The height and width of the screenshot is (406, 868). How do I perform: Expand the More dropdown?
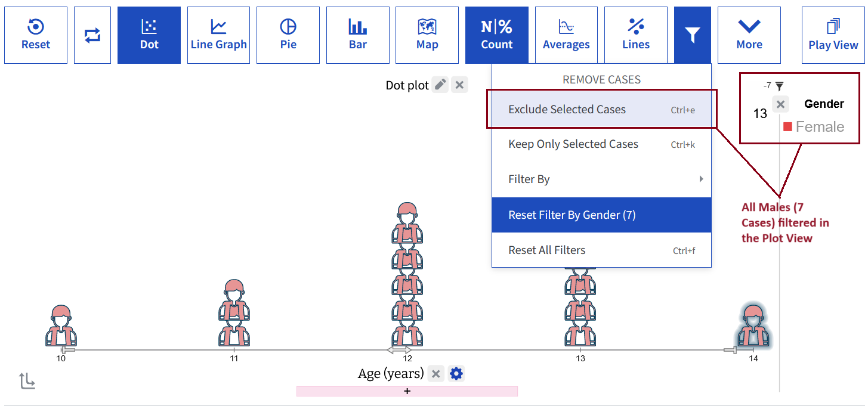pyautogui.click(x=749, y=35)
